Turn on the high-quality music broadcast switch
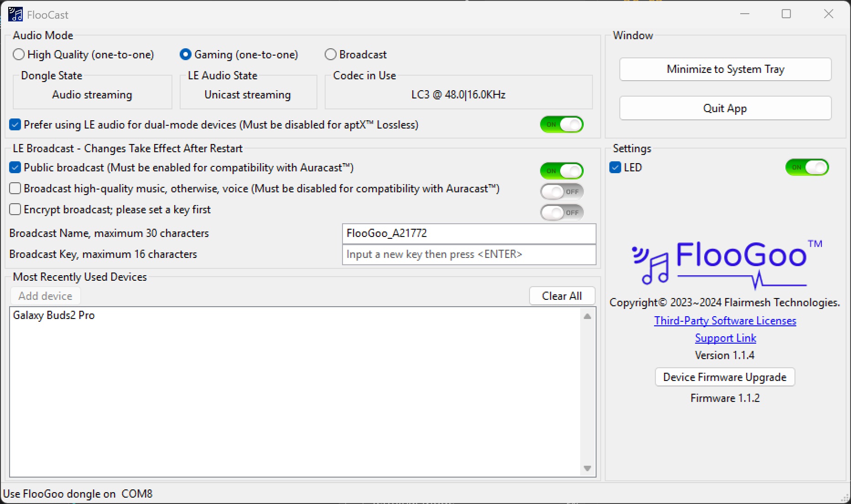 [x=562, y=192]
